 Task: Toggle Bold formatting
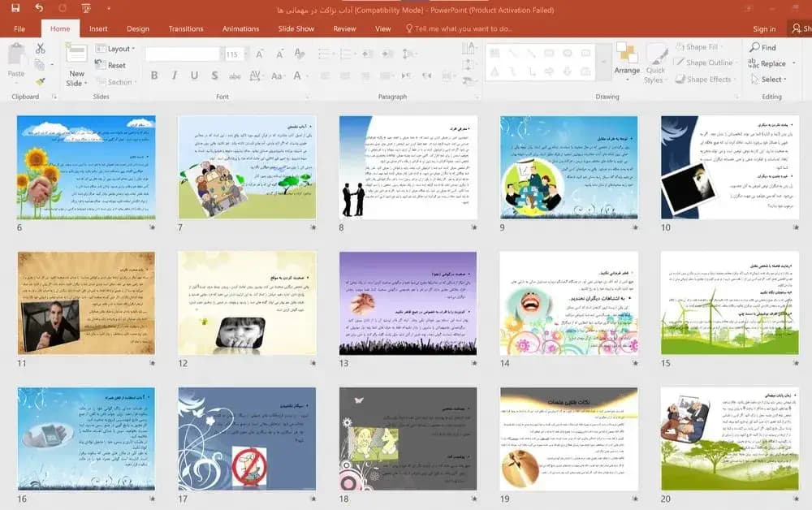pos(154,76)
